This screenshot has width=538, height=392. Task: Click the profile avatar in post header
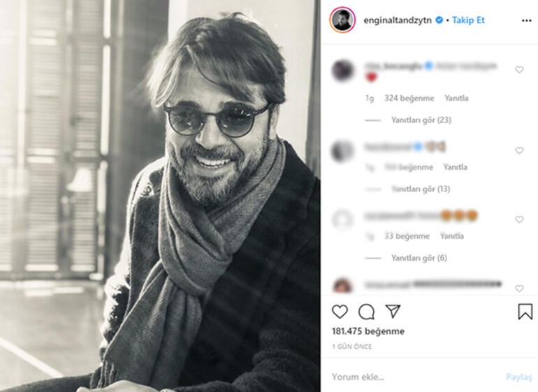click(x=342, y=20)
